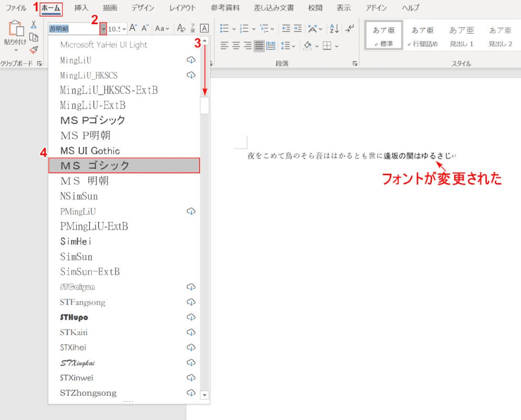
Task: Increase font size with the large A
Action: pos(133,28)
